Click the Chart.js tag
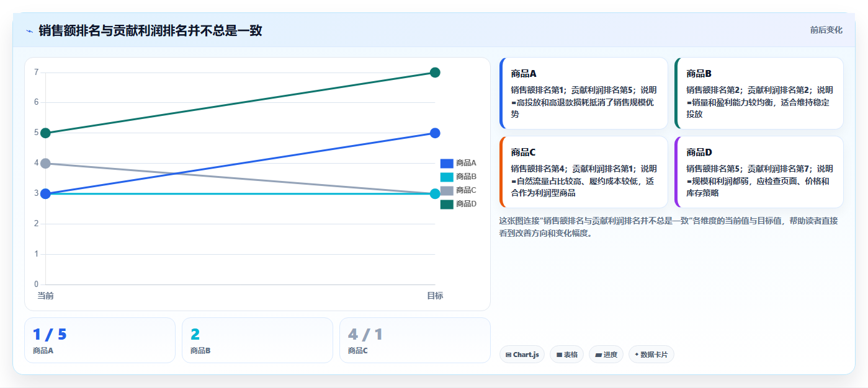The height and width of the screenshot is (388, 868). click(522, 355)
